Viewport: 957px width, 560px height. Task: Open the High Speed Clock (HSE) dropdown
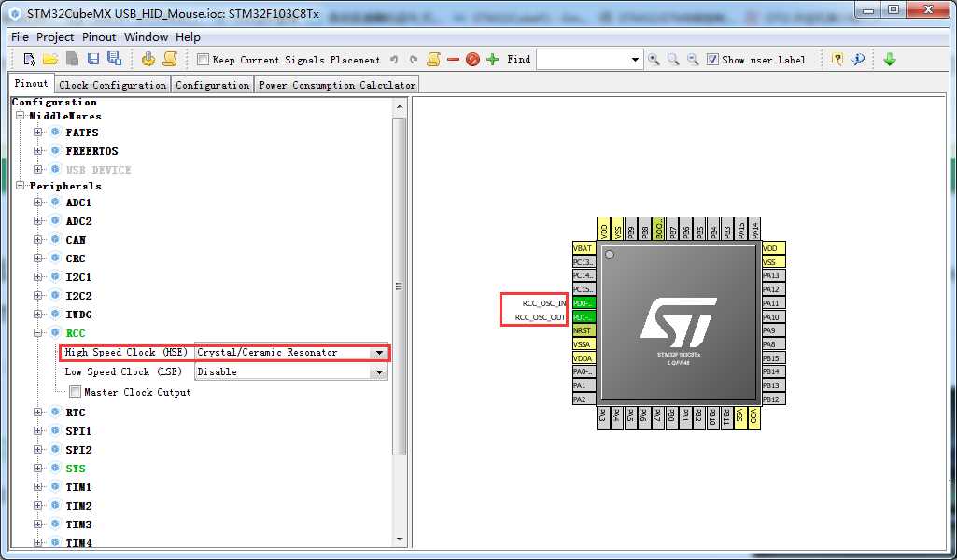pos(379,353)
